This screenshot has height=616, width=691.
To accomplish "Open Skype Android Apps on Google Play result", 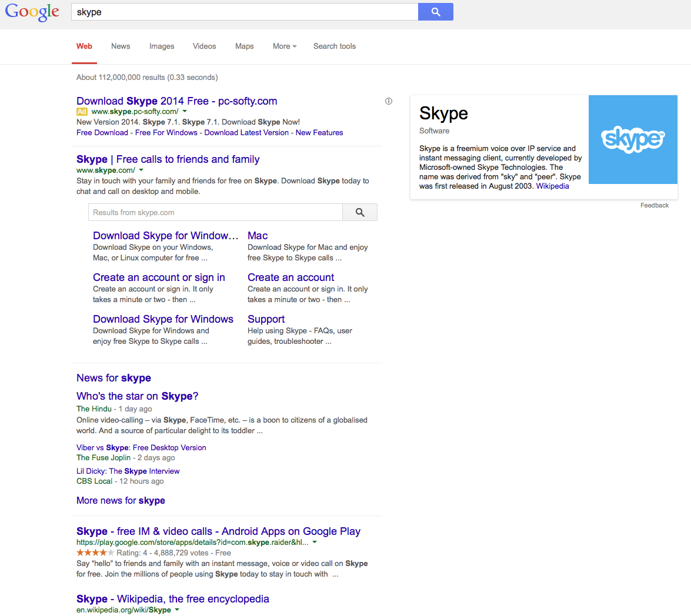I will point(218,531).
